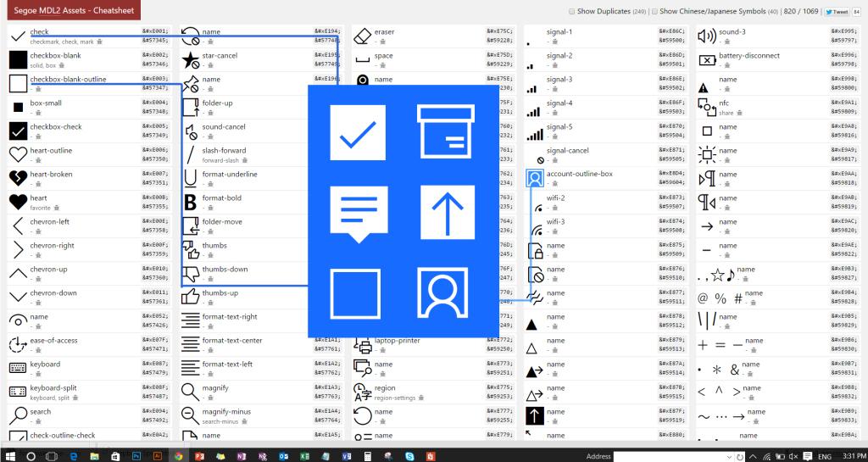Select the code &#xE75C; for eraser
Screen dimensions: 868x462
point(500,31)
